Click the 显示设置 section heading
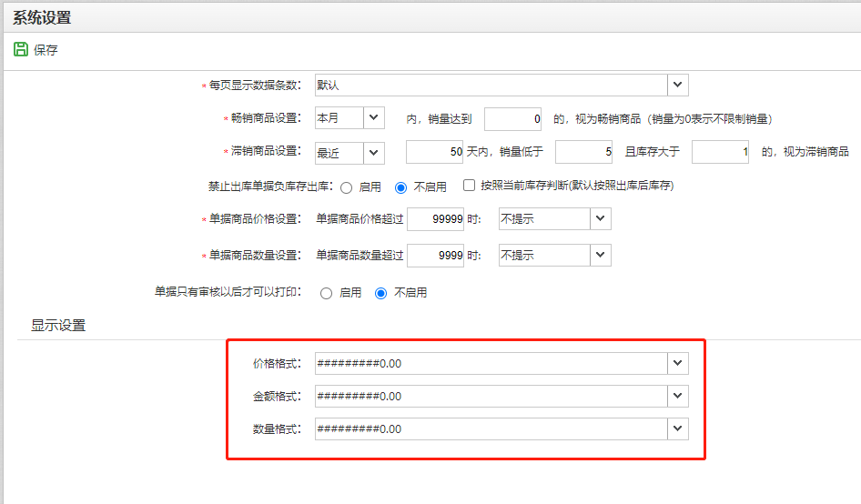This screenshot has width=861, height=504. (58, 326)
